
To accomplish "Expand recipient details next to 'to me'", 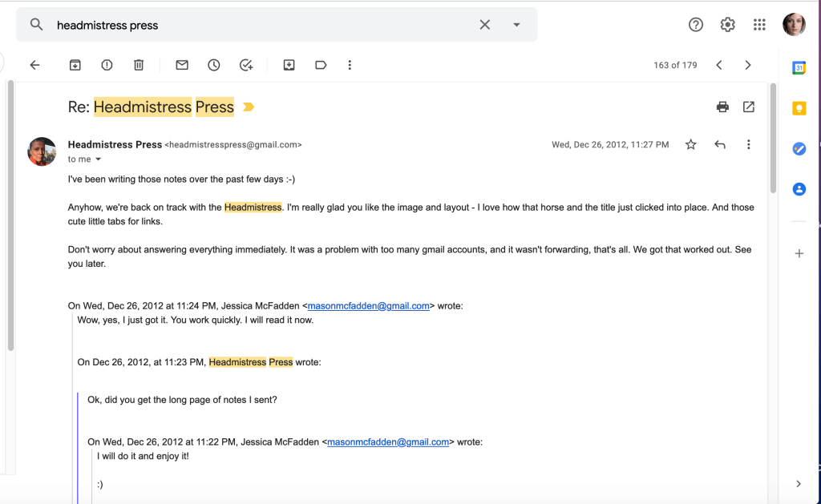I will coord(99,159).
